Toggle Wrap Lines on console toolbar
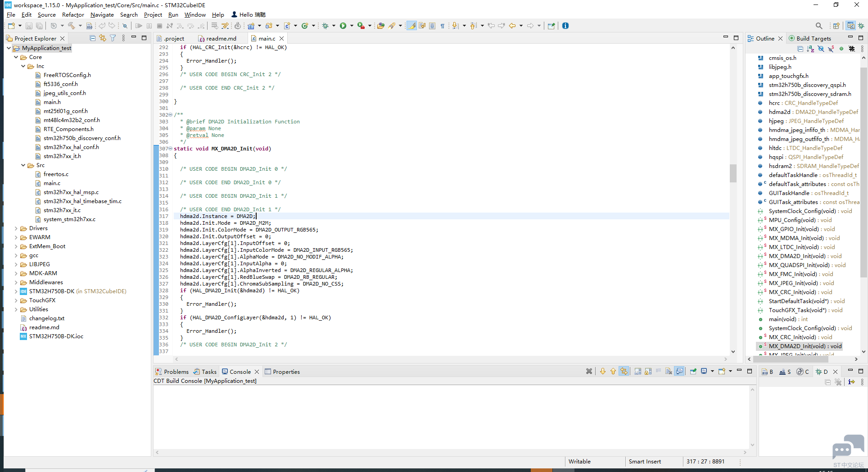The height and width of the screenshot is (472, 868). pos(658,372)
